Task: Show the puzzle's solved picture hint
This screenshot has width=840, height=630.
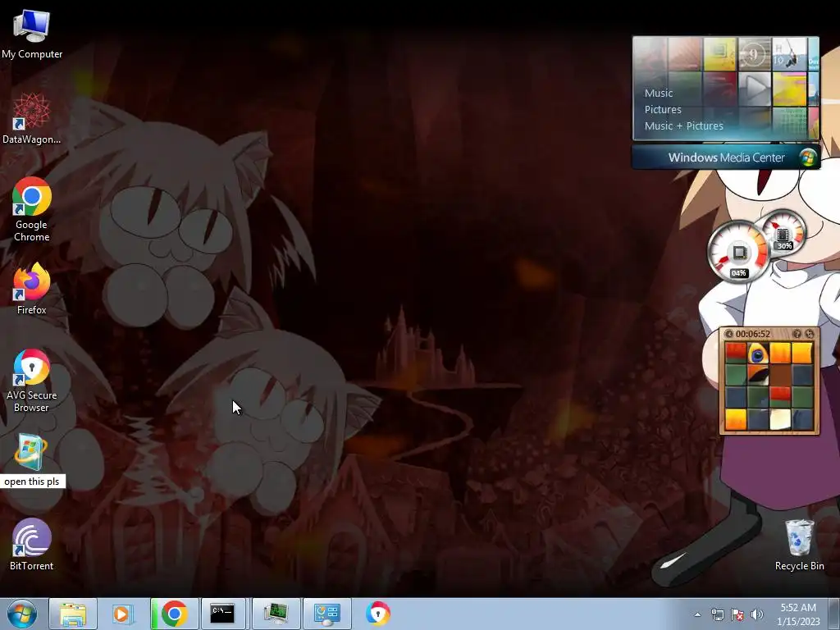Action: (x=797, y=334)
